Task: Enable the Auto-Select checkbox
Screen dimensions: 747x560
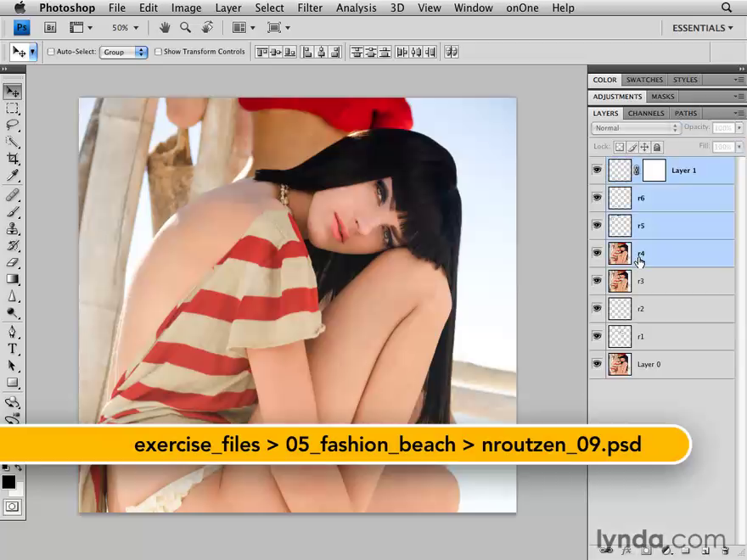Action: [x=51, y=52]
